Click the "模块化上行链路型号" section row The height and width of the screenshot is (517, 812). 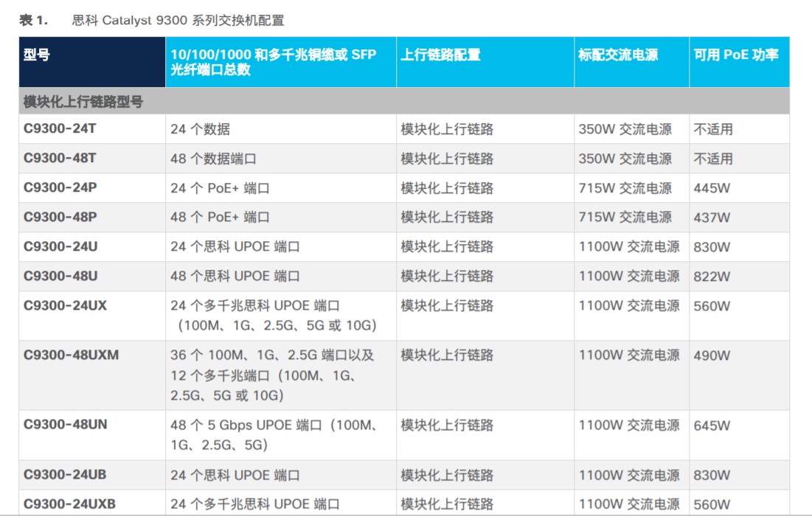pyautogui.click(x=404, y=102)
